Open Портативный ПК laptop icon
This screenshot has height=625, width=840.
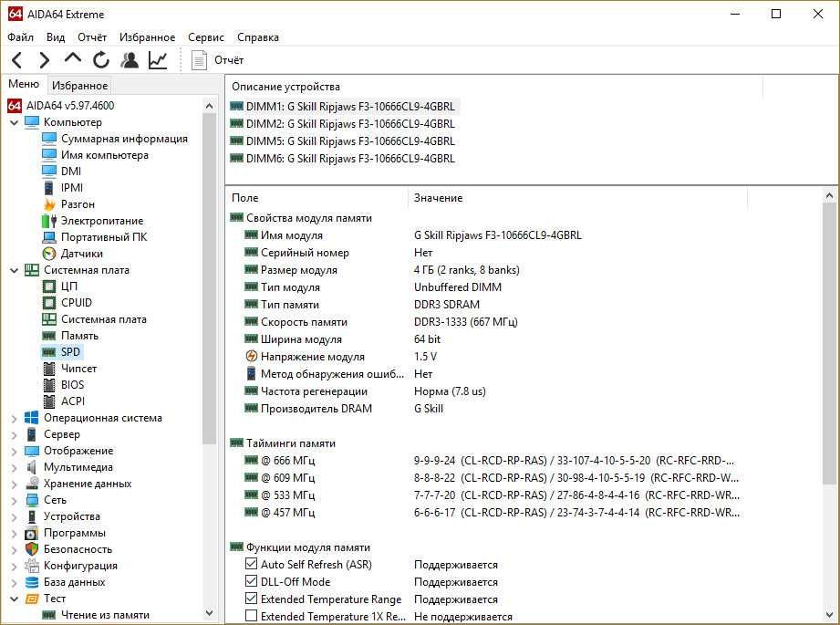point(48,237)
